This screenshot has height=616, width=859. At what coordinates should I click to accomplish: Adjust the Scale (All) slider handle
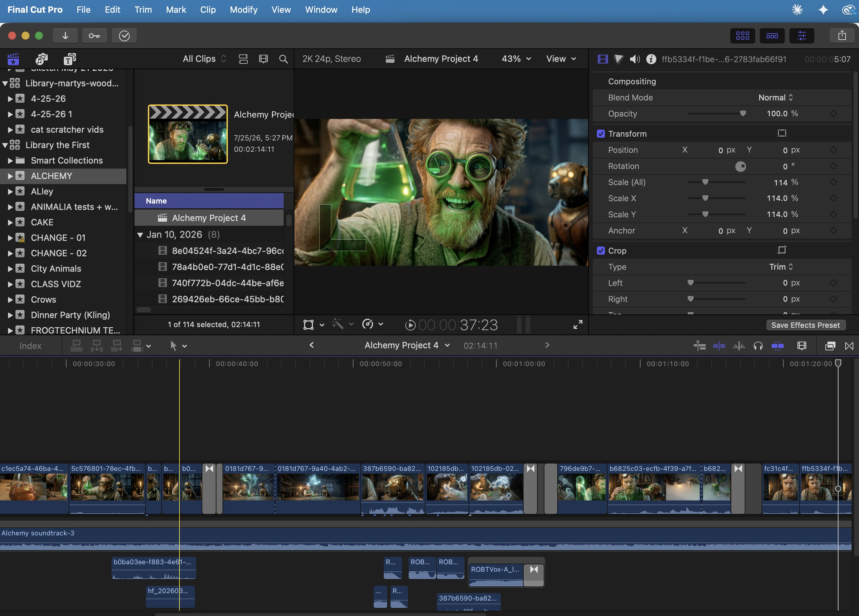(705, 182)
